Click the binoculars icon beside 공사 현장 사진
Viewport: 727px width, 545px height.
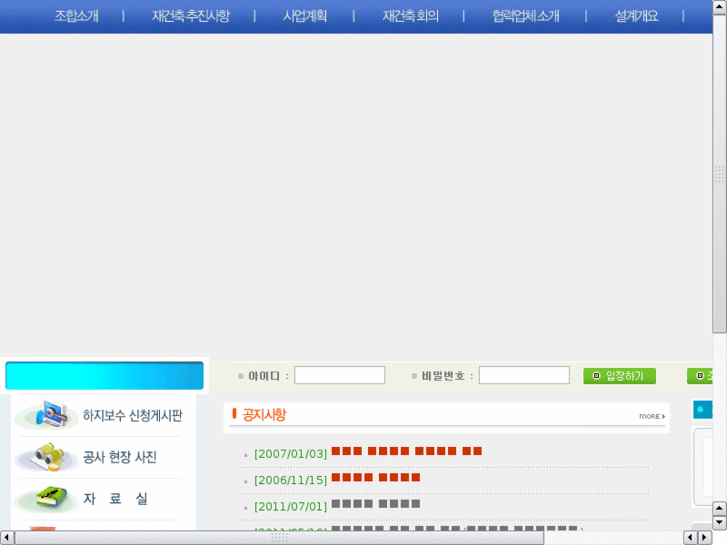click(48, 456)
